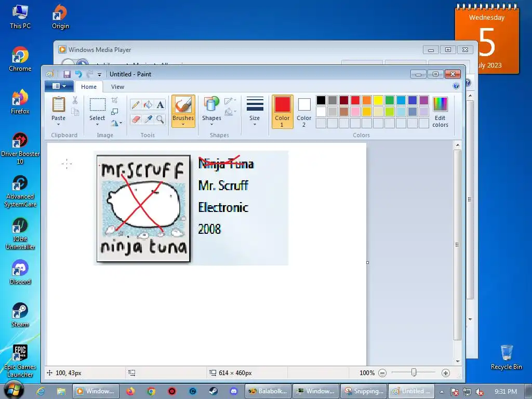Image resolution: width=532 pixels, height=399 pixels.
Task: Open Customize Quick Access Toolbar dropdown
Action: (99, 74)
